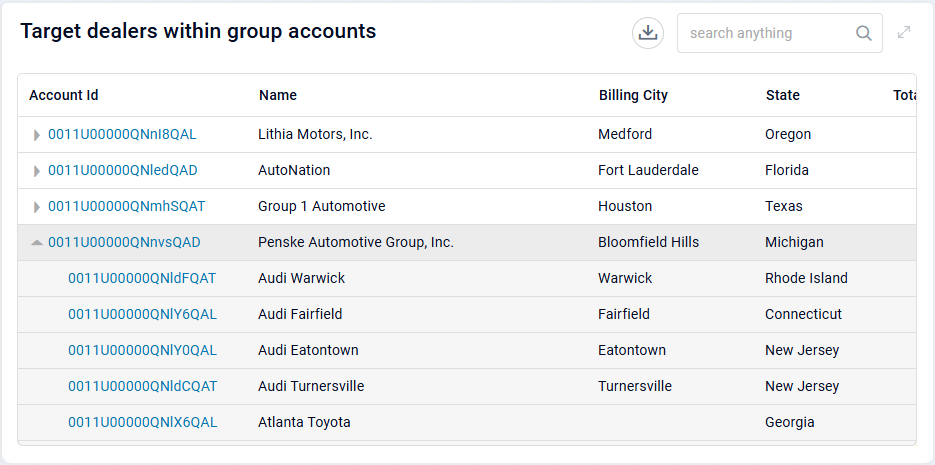Open Penske account link 0011U00000QNnvsQAD
The height and width of the screenshot is (465, 935).
coord(124,243)
